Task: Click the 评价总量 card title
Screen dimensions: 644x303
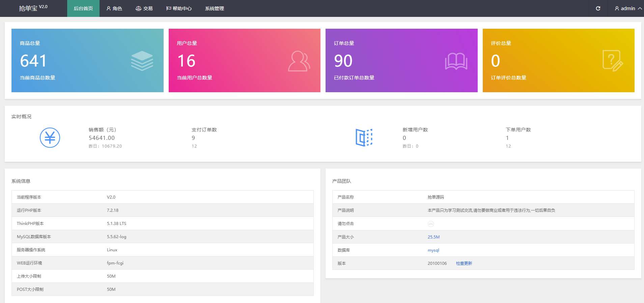Action: click(x=501, y=43)
